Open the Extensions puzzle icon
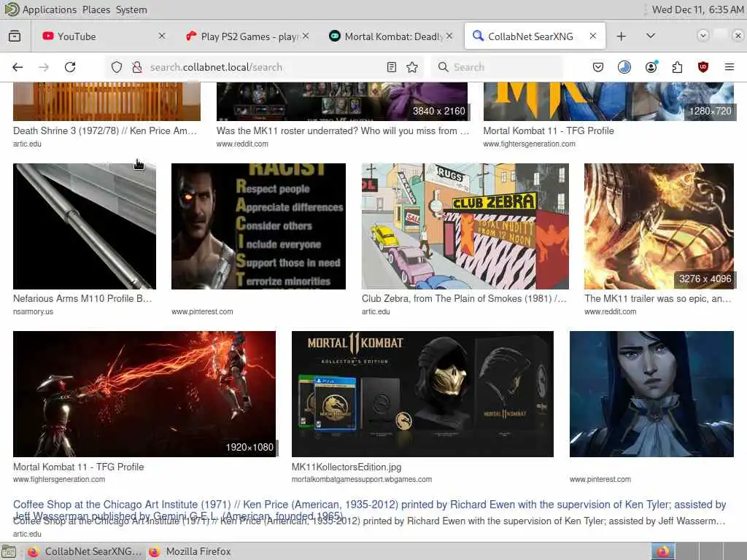The width and height of the screenshot is (747, 560). 678,67
